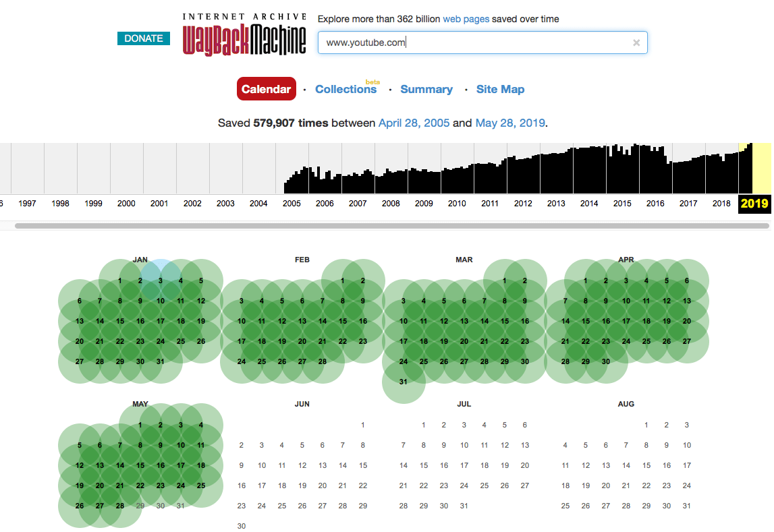774x532 pixels.
Task: Pick the May 28 capture day
Action: coord(120,506)
